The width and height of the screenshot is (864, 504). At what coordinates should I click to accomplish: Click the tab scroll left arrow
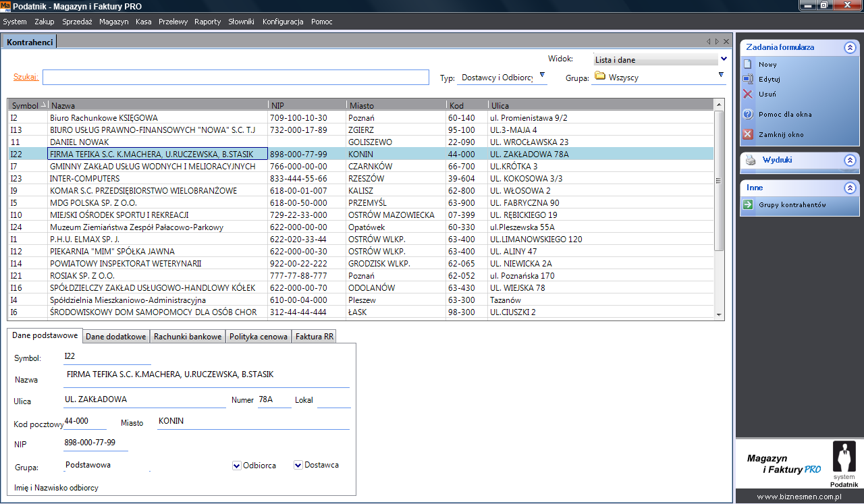(x=707, y=42)
